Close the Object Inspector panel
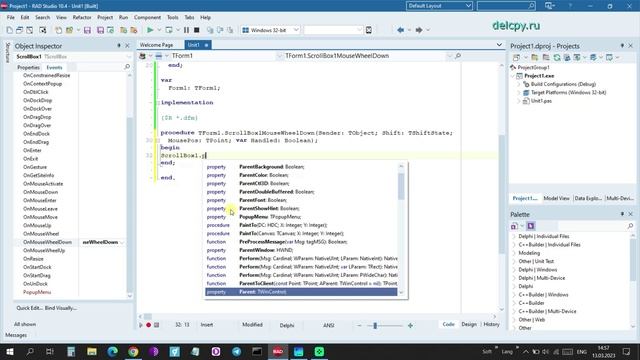Image resolution: width=640 pixels, height=360 pixels. point(127,46)
